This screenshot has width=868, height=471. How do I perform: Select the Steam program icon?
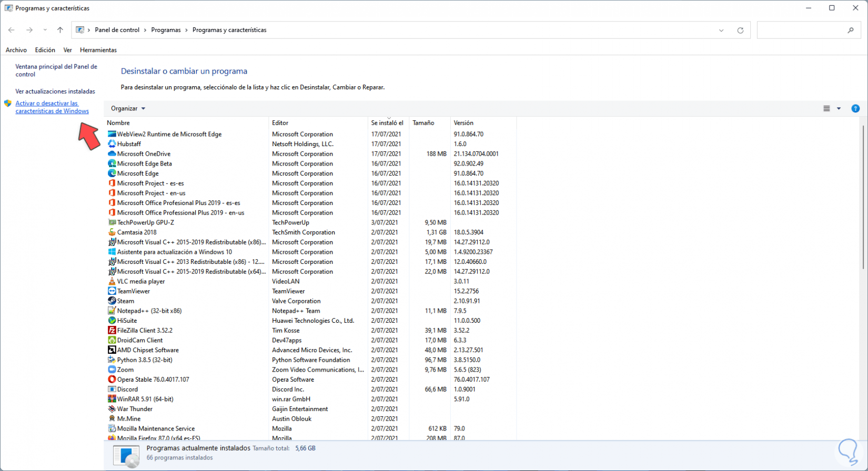coord(112,301)
